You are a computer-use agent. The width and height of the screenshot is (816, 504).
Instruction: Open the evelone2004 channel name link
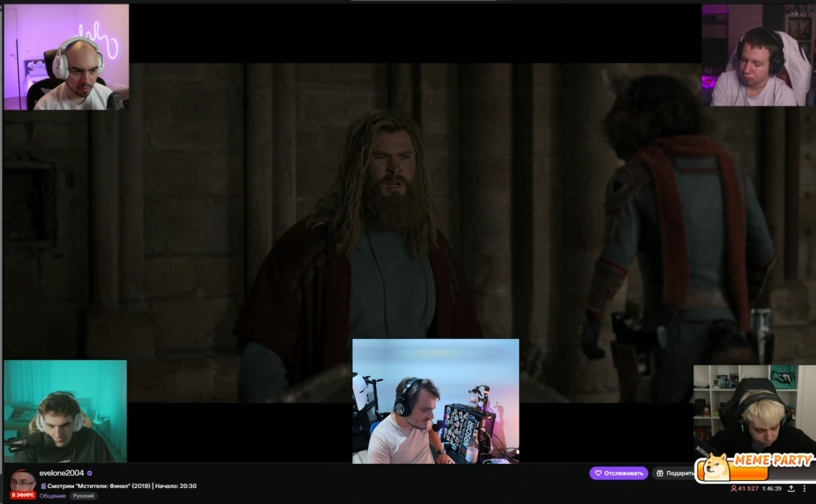click(61, 473)
